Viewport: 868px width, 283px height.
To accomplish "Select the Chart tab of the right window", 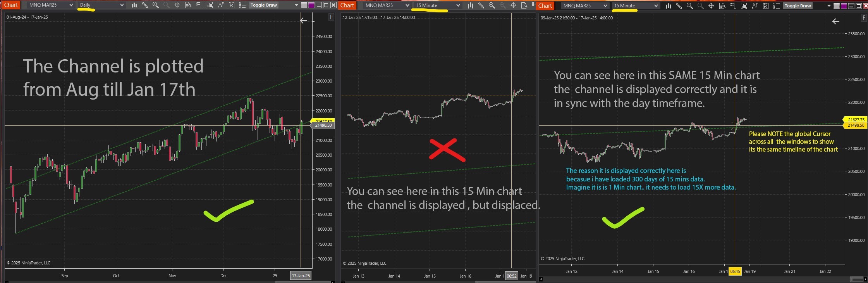I will click(x=545, y=6).
